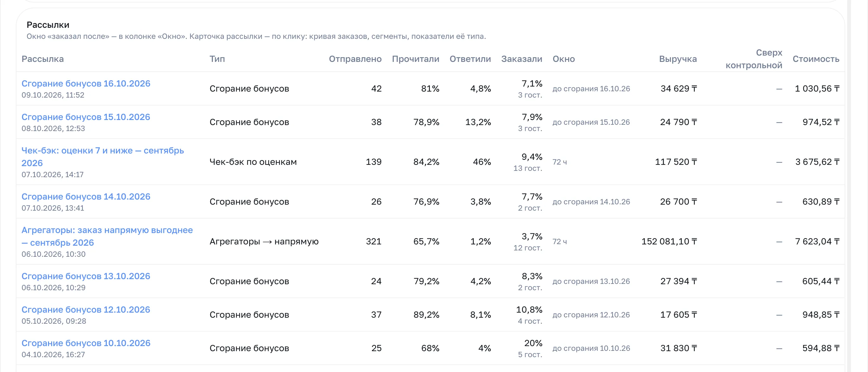Click the Заказали column header
Viewport: 868px width, 372px height.
pyautogui.click(x=521, y=59)
